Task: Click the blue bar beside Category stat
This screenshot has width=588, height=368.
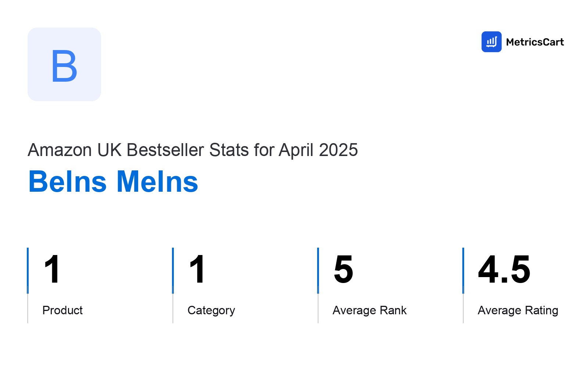Action: [x=173, y=270]
